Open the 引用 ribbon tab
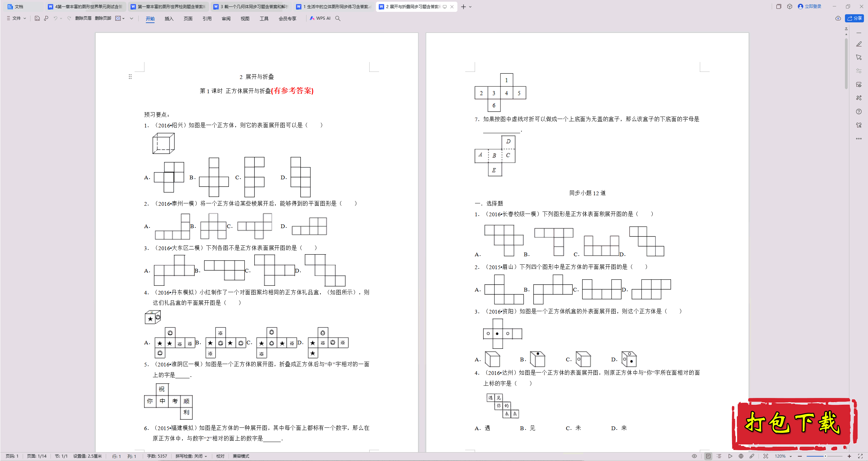This screenshot has height=461, width=868. (x=207, y=19)
